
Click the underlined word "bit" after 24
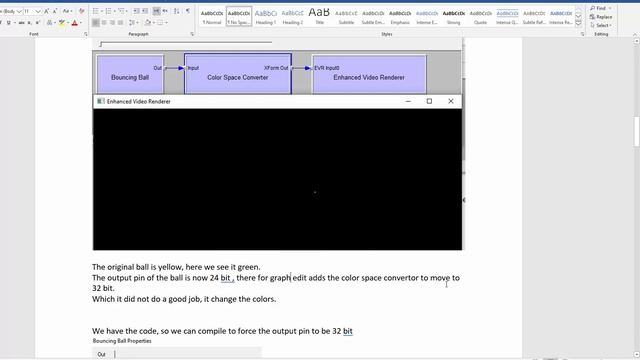point(225,278)
